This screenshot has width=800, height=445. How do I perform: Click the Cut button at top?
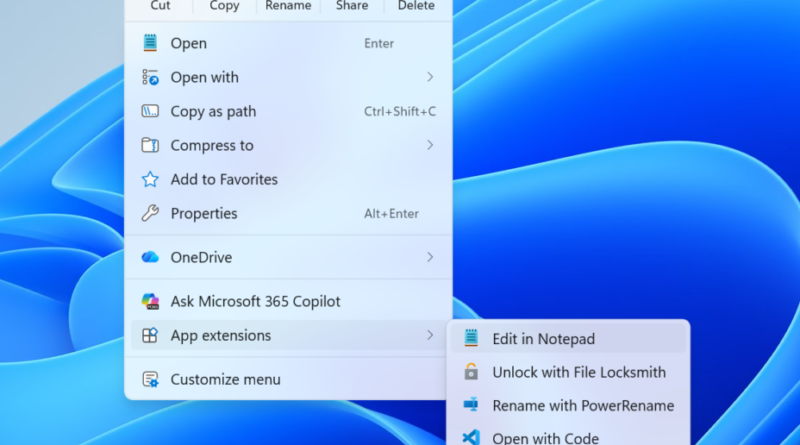click(x=160, y=6)
